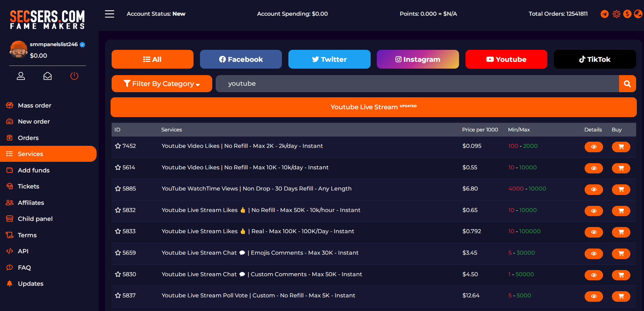Click the power logout icon
This screenshot has width=644, height=311.
tap(74, 76)
